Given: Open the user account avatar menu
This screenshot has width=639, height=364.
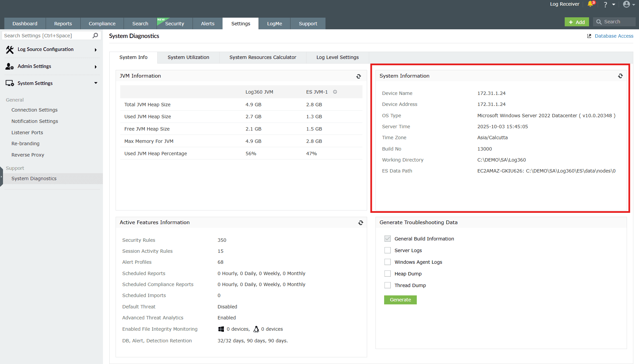Looking at the screenshot, I should (x=626, y=4).
